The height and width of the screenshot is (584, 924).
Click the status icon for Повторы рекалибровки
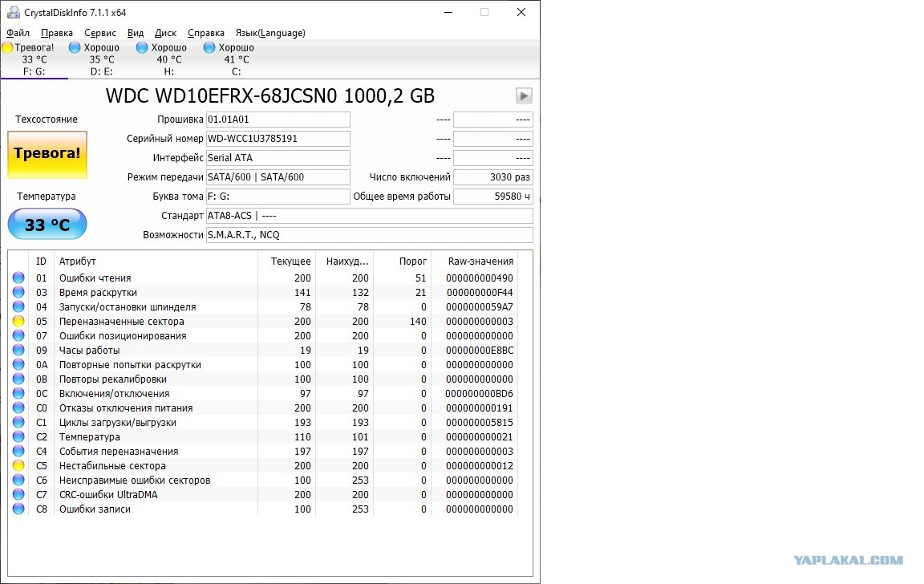click(19, 379)
